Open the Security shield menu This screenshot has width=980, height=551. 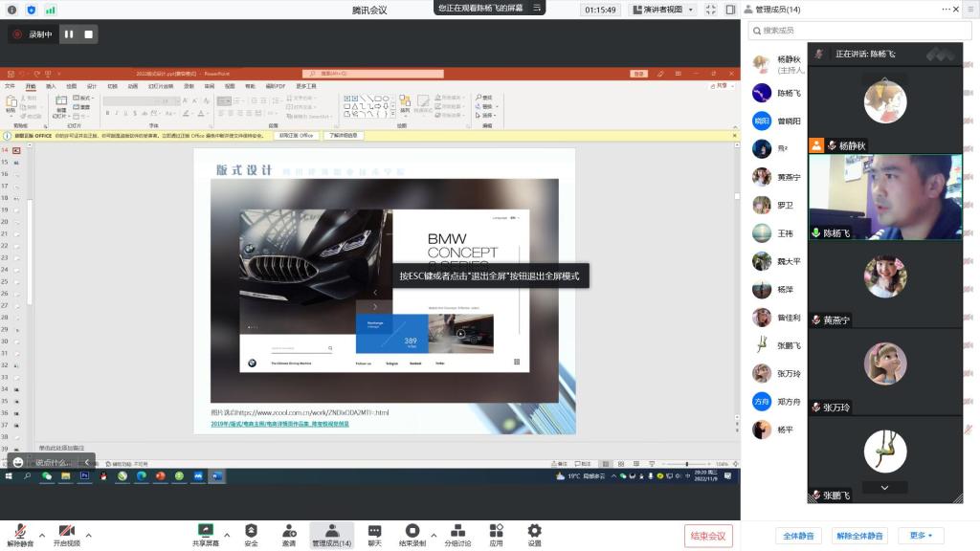pos(251,536)
